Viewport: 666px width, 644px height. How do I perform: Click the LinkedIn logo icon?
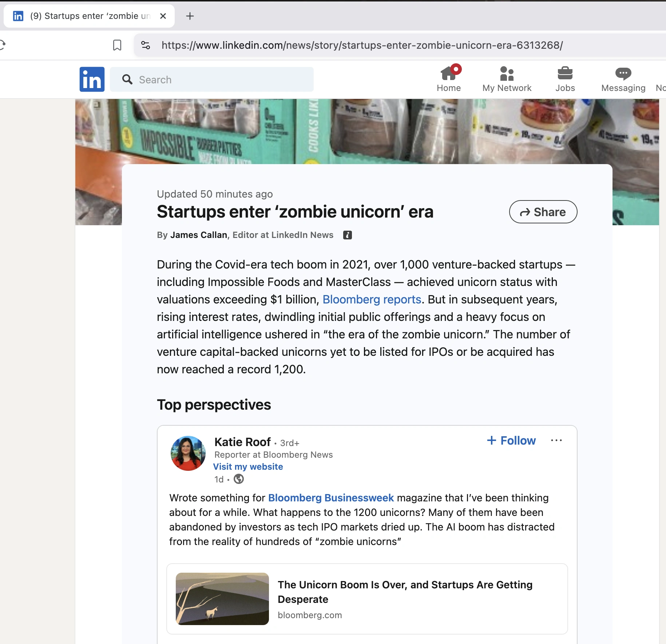point(92,79)
